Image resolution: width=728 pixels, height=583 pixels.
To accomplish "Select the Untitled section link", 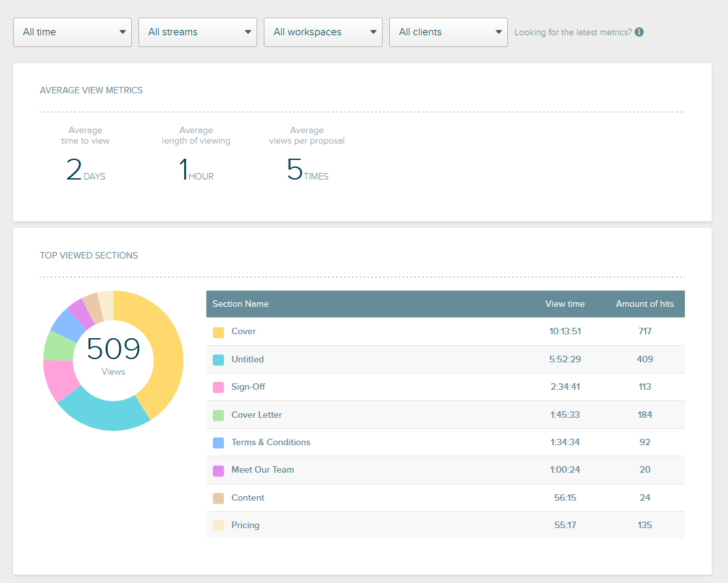I will (247, 359).
